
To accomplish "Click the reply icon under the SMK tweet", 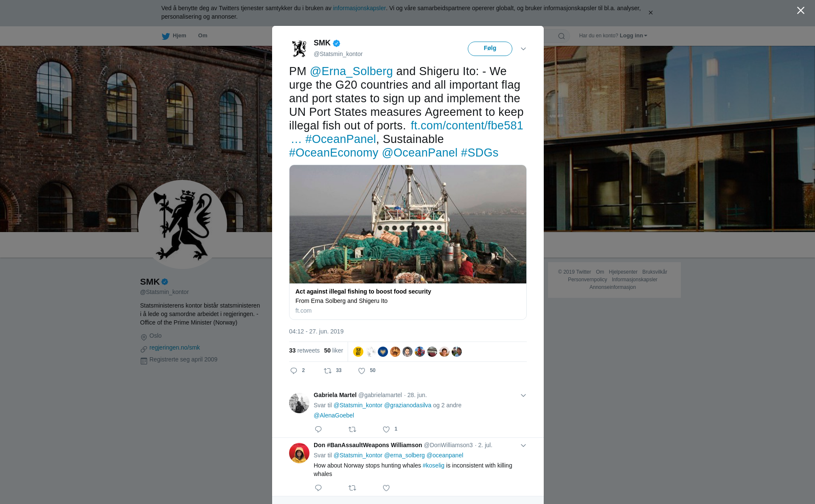I will pos(294,371).
